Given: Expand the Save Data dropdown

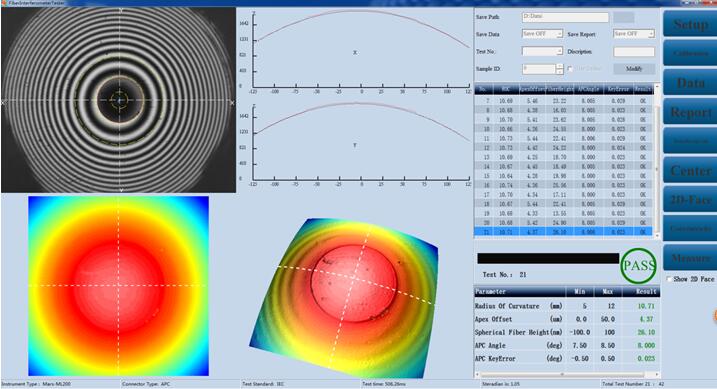Looking at the screenshot, I should [x=559, y=34].
